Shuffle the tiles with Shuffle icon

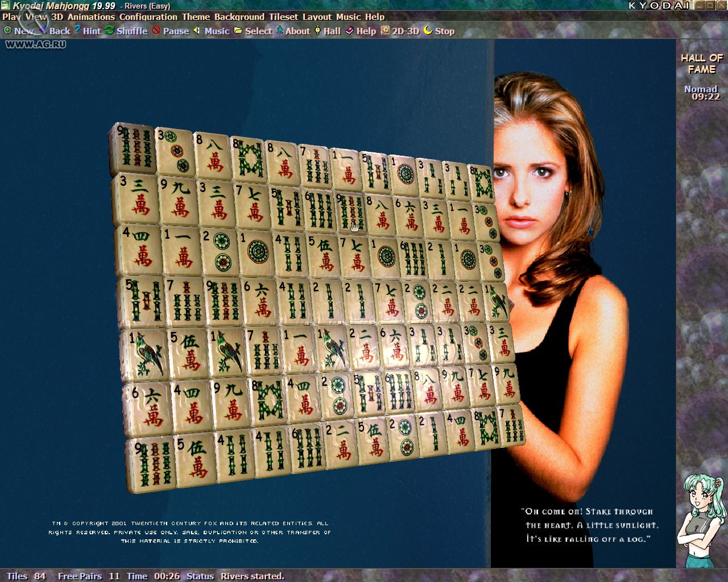(110, 31)
